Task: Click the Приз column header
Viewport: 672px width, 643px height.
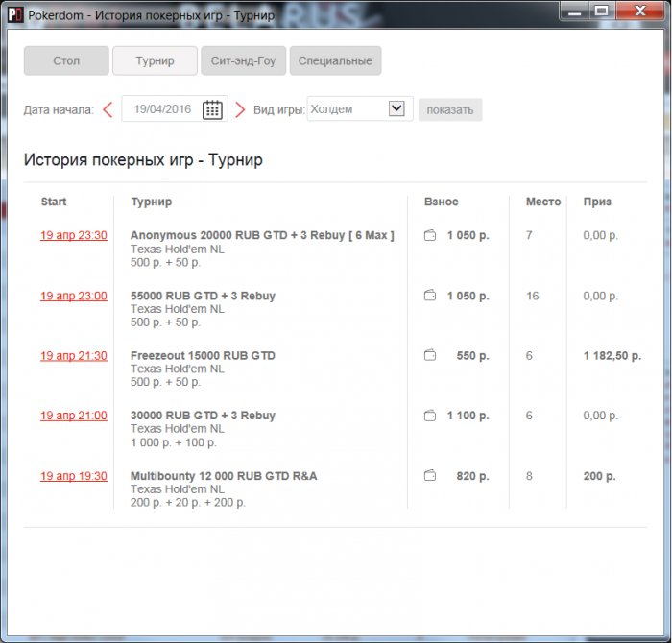Action: click(597, 202)
